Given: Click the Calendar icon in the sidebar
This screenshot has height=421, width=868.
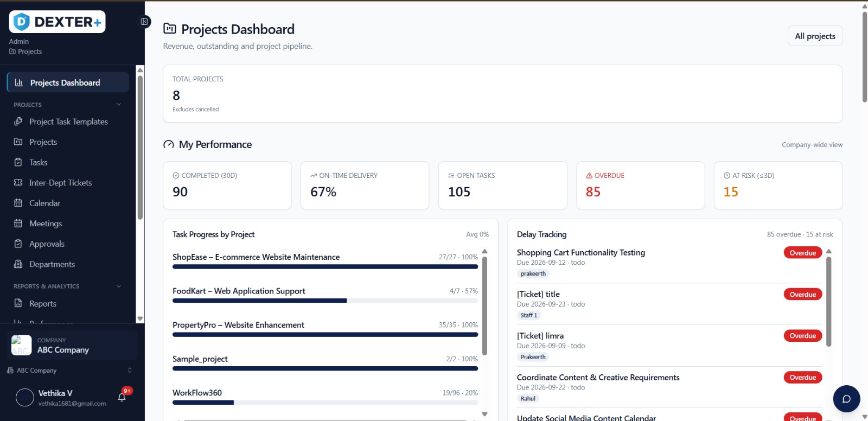Looking at the screenshot, I should coord(18,203).
